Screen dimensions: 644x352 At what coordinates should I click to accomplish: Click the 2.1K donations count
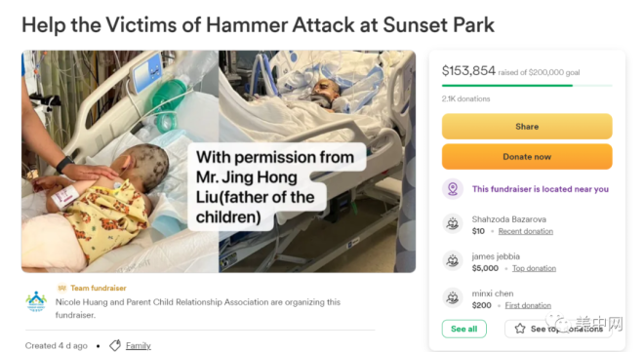[465, 98]
